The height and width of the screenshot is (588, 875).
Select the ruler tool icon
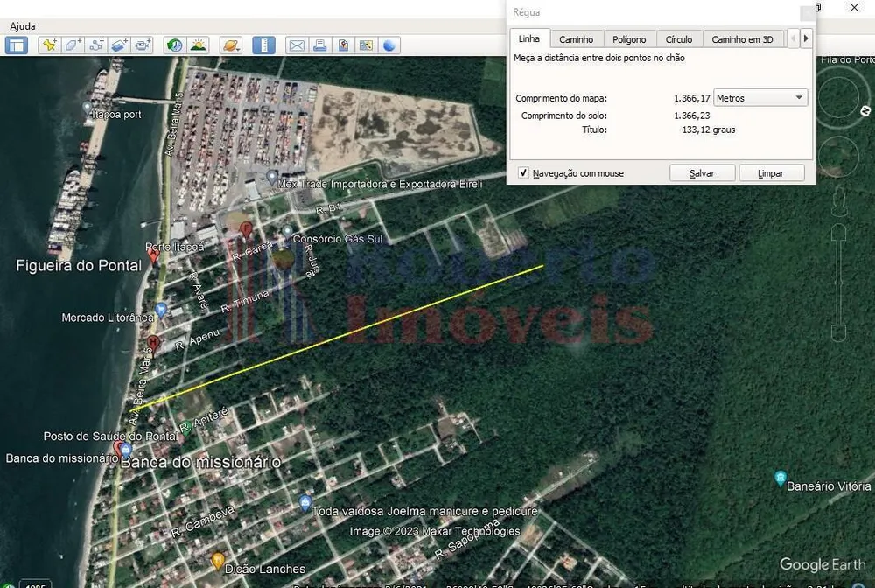tap(263, 45)
